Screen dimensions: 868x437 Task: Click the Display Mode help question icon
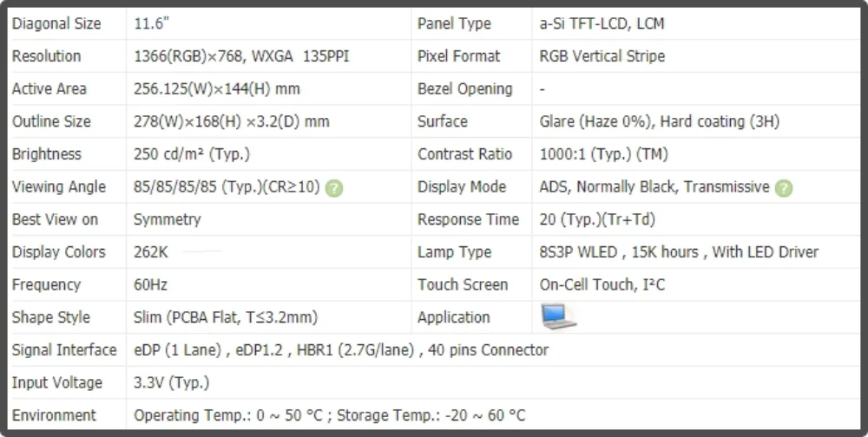click(x=784, y=188)
